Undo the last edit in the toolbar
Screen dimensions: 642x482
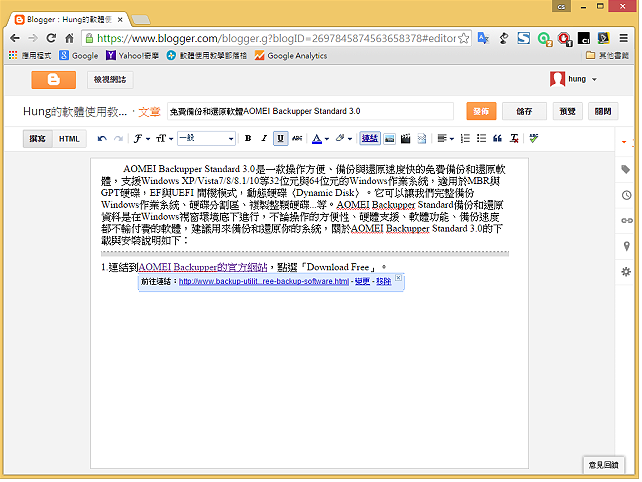tap(102, 139)
